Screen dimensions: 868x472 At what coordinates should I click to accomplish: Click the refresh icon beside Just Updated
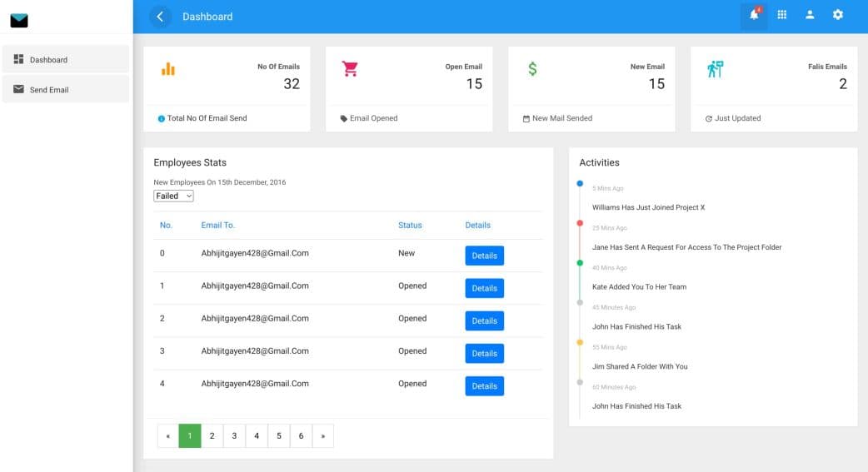coord(709,118)
